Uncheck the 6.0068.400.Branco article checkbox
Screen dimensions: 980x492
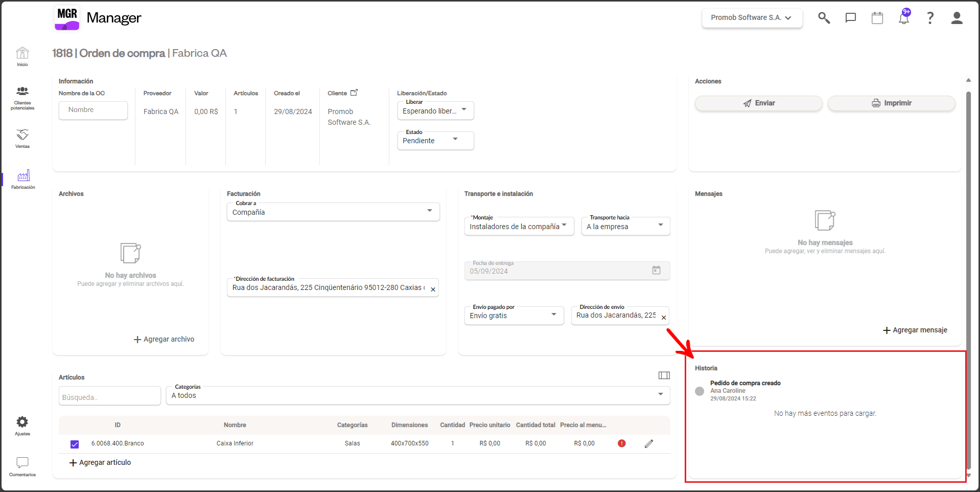tap(75, 444)
